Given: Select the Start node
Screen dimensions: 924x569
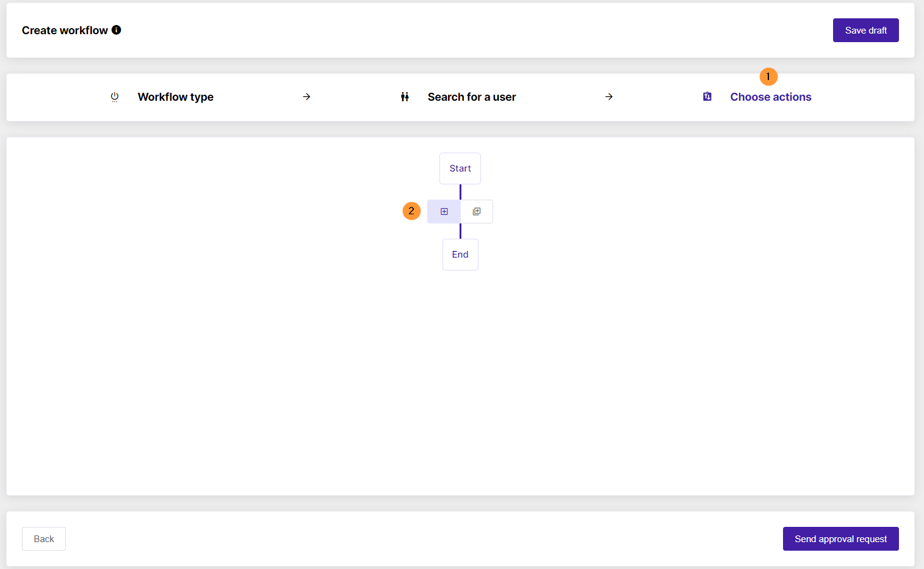Looking at the screenshot, I should [460, 169].
